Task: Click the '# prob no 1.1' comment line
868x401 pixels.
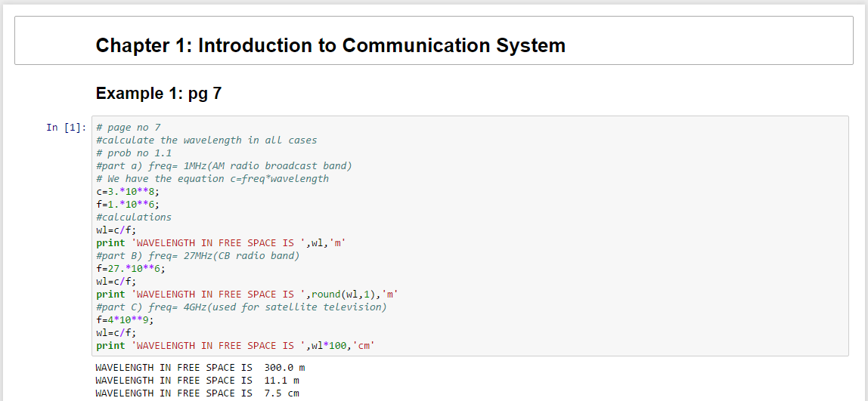Action: [134, 153]
